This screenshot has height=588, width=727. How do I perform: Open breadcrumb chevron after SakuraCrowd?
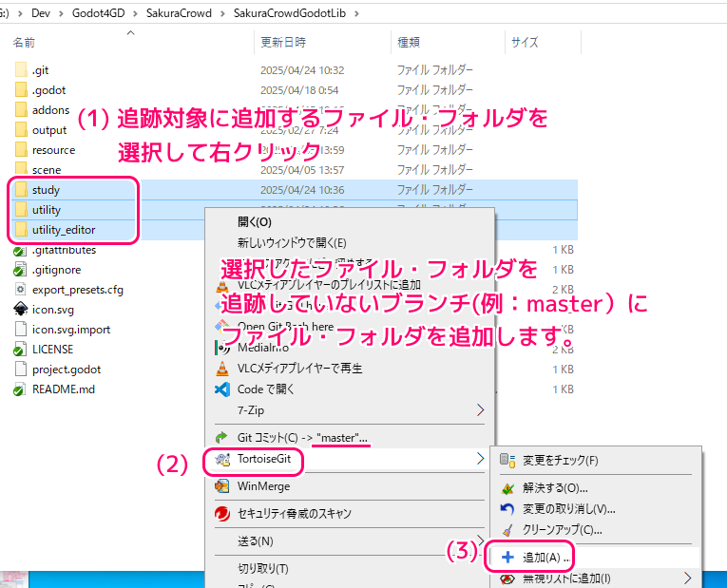click(x=222, y=13)
